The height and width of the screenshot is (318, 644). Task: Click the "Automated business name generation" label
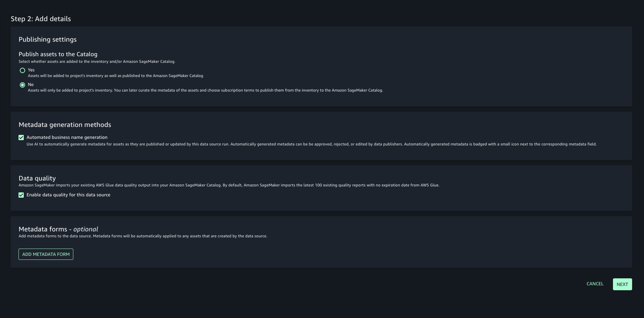coord(67,137)
